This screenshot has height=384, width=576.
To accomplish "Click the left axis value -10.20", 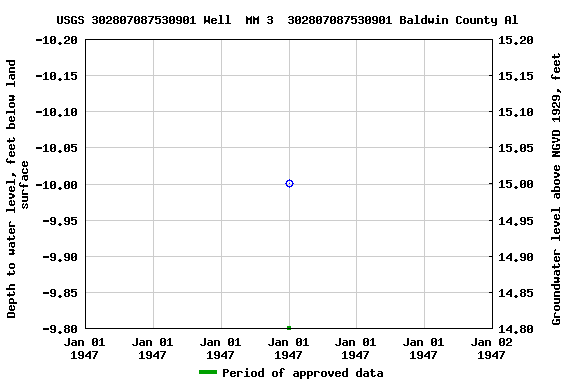I will [x=57, y=40].
